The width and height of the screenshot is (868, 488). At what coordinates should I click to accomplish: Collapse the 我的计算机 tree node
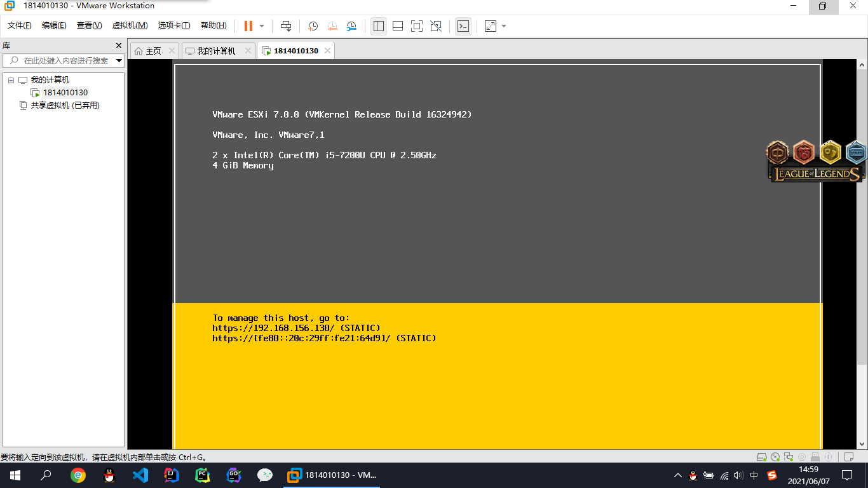[x=11, y=80]
